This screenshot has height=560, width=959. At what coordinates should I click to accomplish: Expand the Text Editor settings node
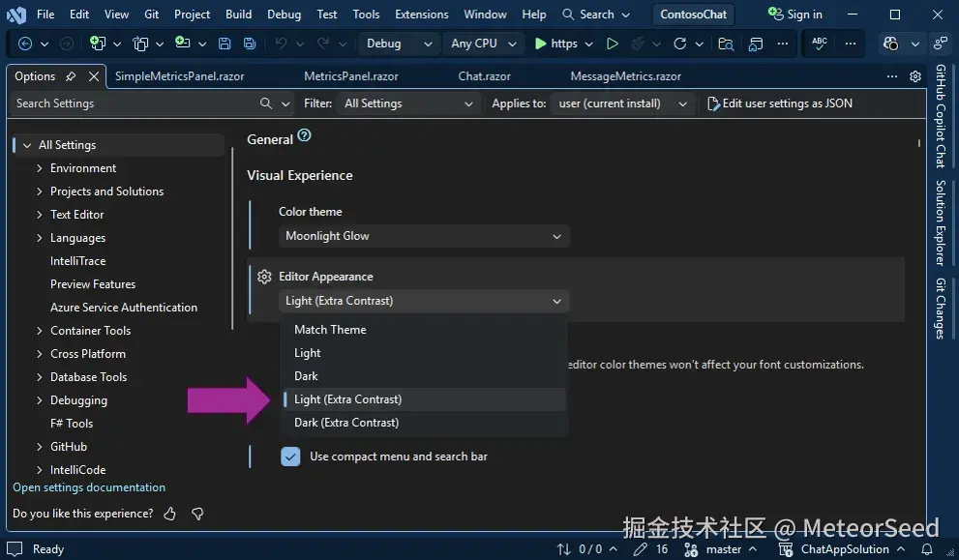[x=39, y=215]
